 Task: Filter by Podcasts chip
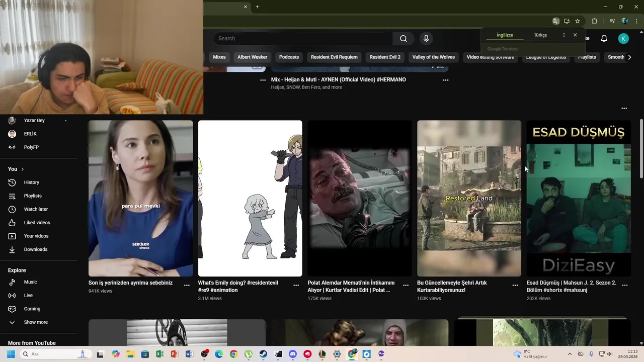click(289, 57)
